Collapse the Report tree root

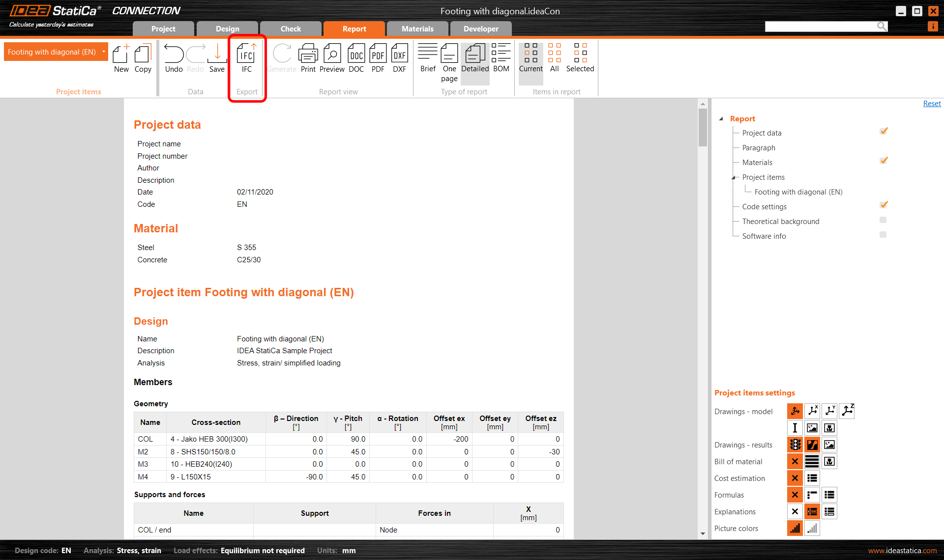[x=721, y=119]
